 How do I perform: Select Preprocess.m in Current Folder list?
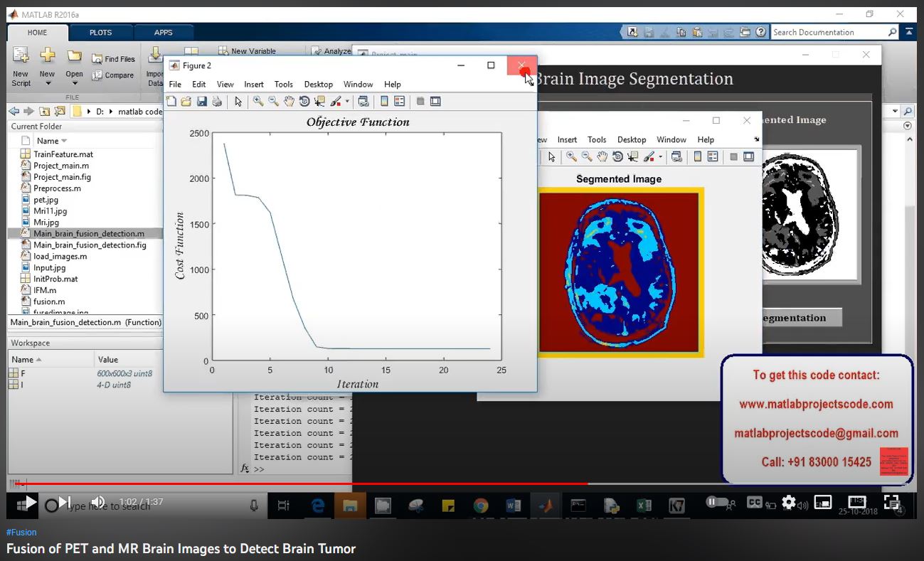tap(57, 188)
